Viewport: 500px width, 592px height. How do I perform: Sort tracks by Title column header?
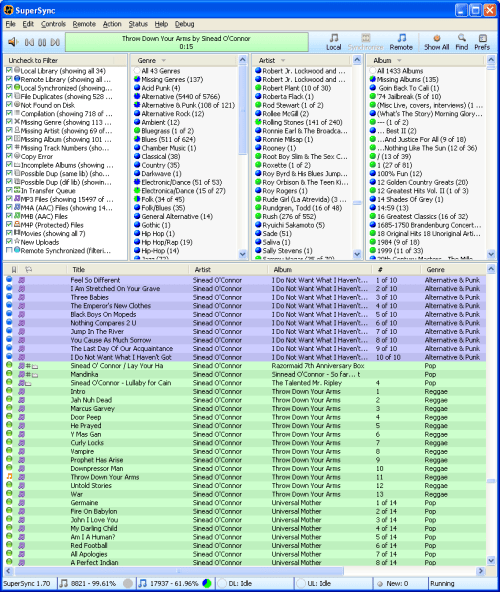(128, 270)
